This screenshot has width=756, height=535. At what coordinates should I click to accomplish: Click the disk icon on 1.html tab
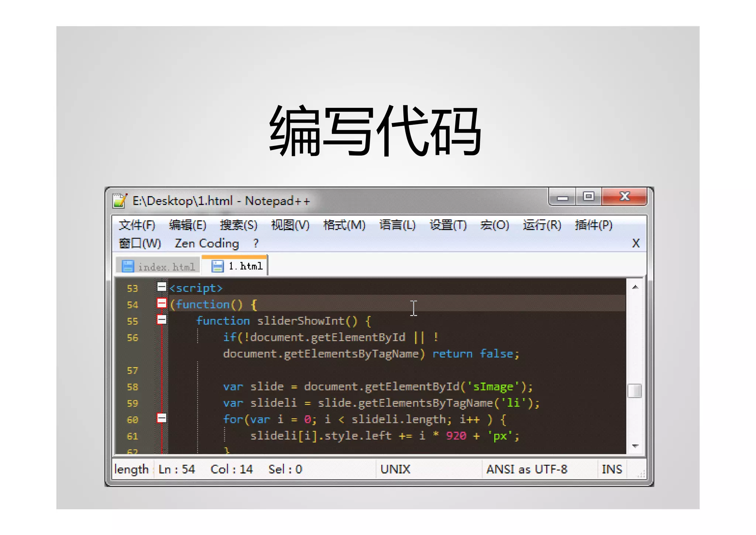[217, 266]
